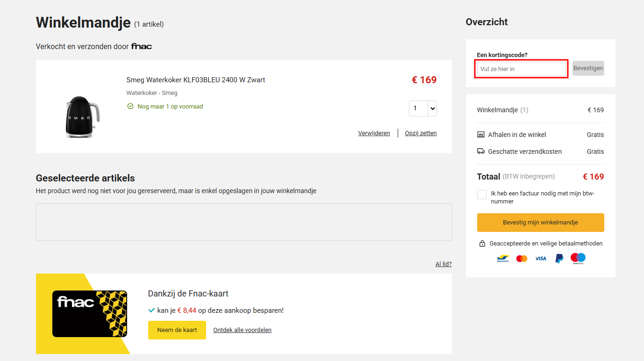
Task: Click Ontdek alle voordelen
Action: (x=242, y=330)
